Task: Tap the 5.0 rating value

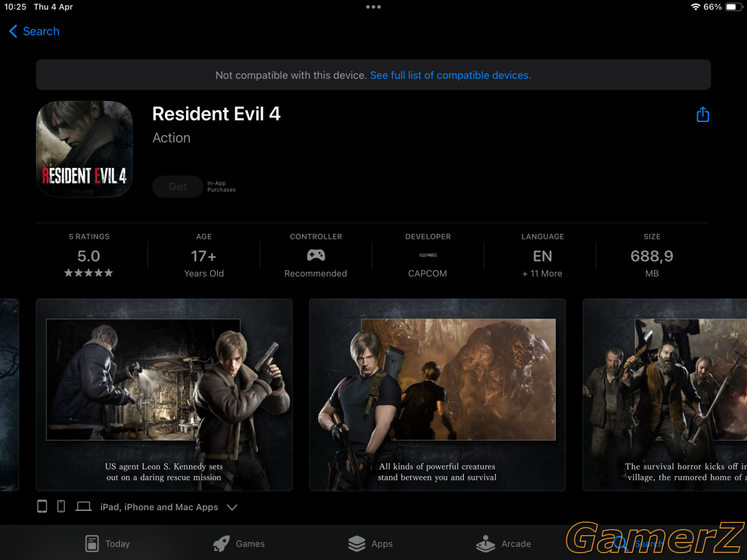Action: coord(88,256)
